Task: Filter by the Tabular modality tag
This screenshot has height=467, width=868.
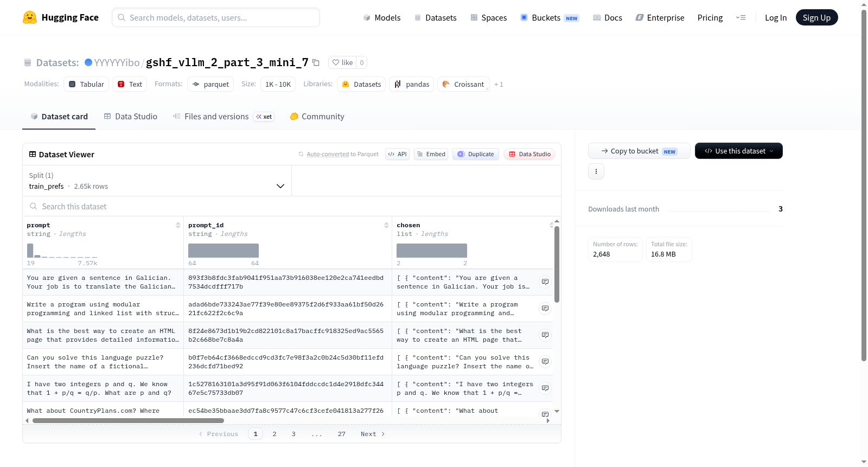Action: [x=86, y=84]
